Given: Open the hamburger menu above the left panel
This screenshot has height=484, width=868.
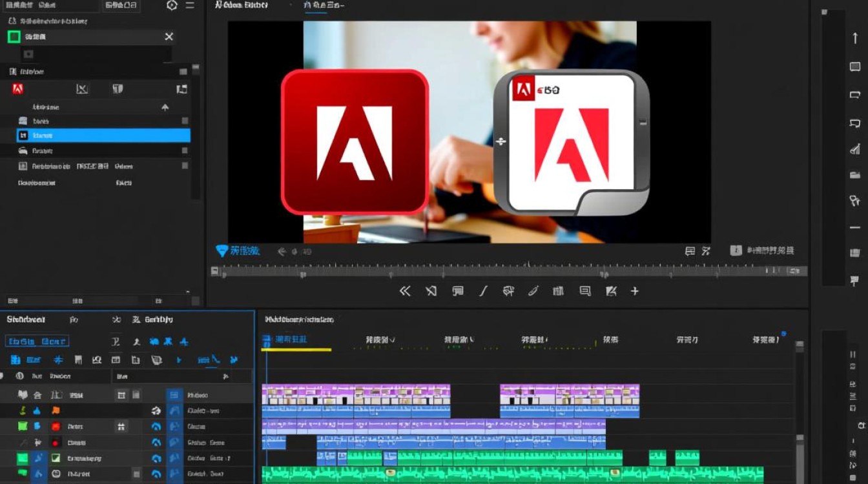Looking at the screenshot, I should tap(189, 5).
